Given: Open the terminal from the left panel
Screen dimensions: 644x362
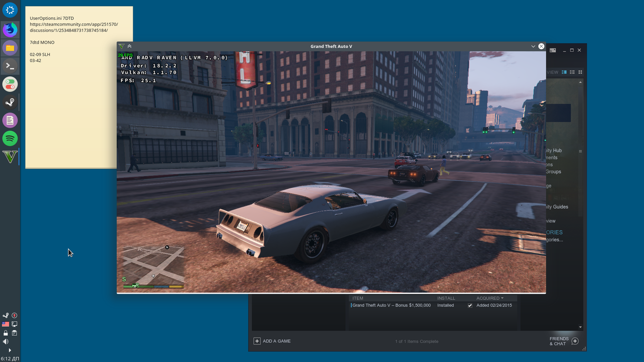Looking at the screenshot, I should (10, 66).
